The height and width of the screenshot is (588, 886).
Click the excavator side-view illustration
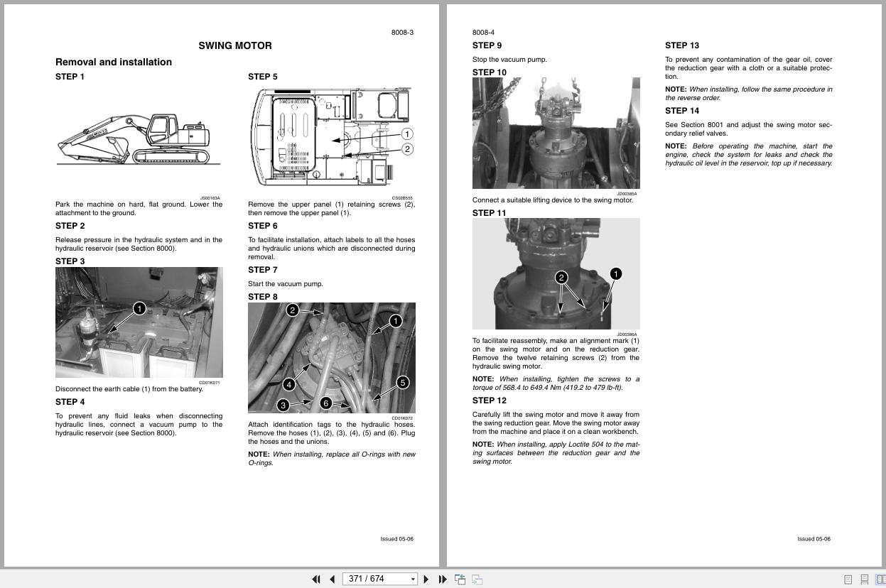coord(139,141)
